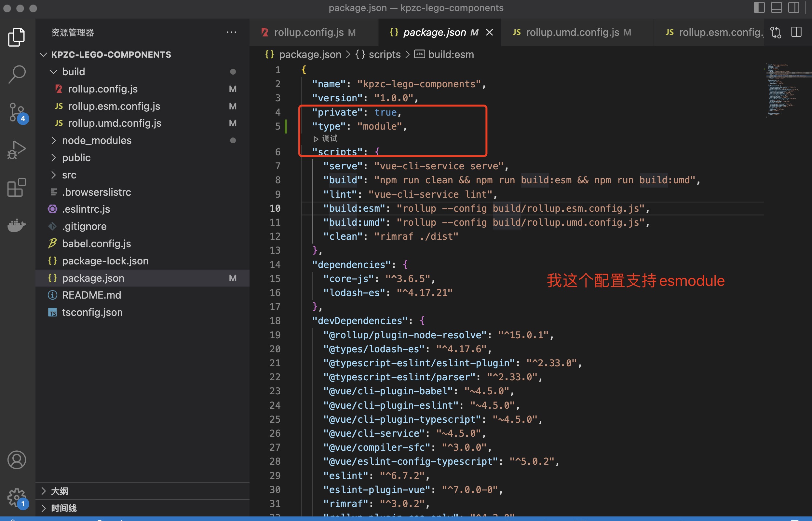Image resolution: width=812 pixels, height=521 pixels.
Task: Expand the 时间线 timeline section
Action: pyautogui.click(x=142, y=508)
